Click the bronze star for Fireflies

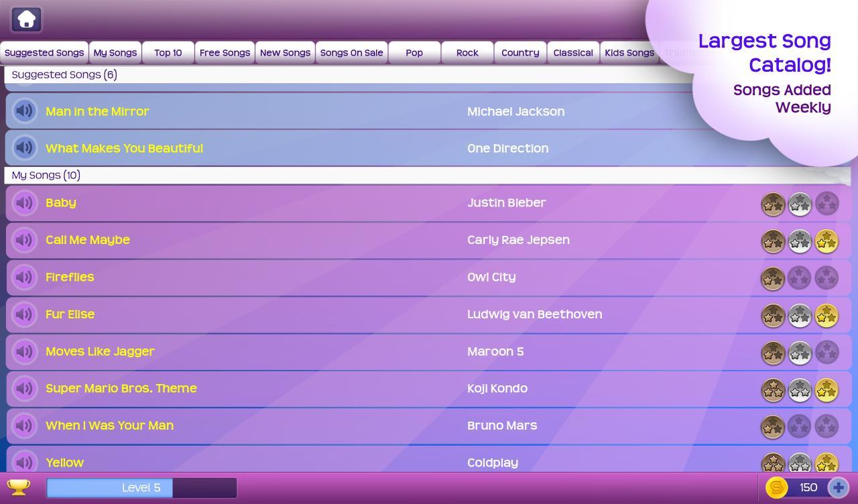[x=773, y=278]
